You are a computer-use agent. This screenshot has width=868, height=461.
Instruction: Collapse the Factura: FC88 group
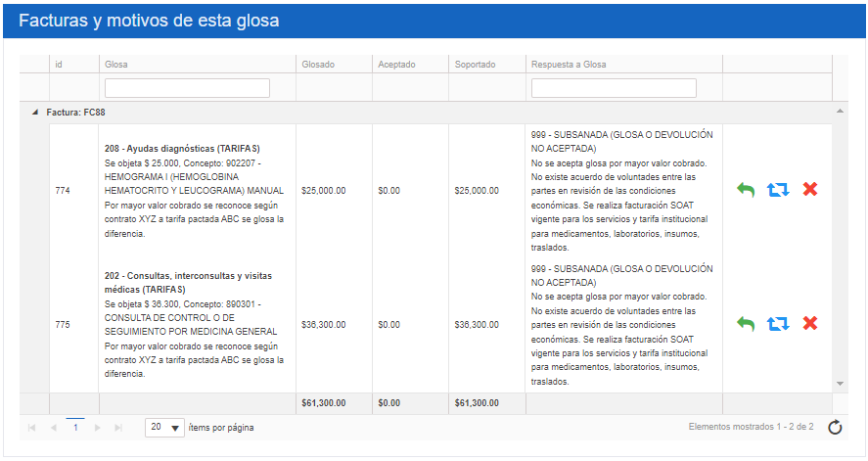point(35,112)
